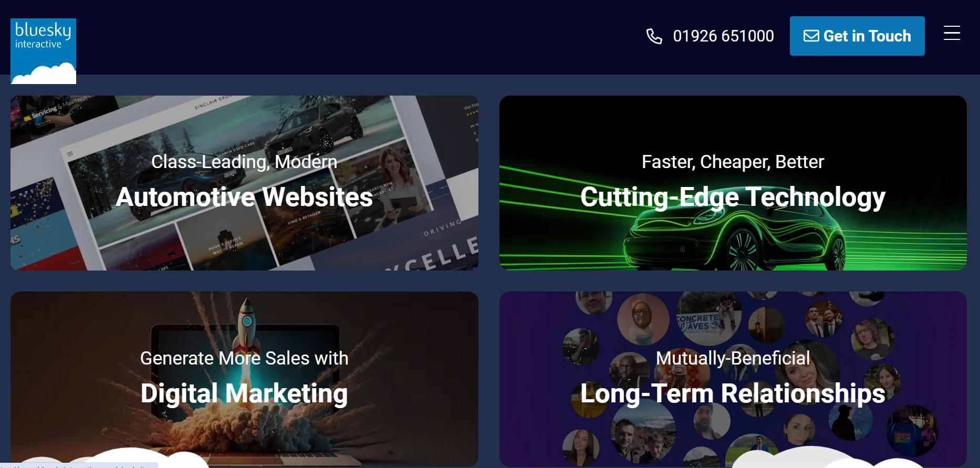The height and width of the screenshot is (468, 980).
Task: Click the envelope icon in Get in Touch
Action: click(x=811, y=36)
